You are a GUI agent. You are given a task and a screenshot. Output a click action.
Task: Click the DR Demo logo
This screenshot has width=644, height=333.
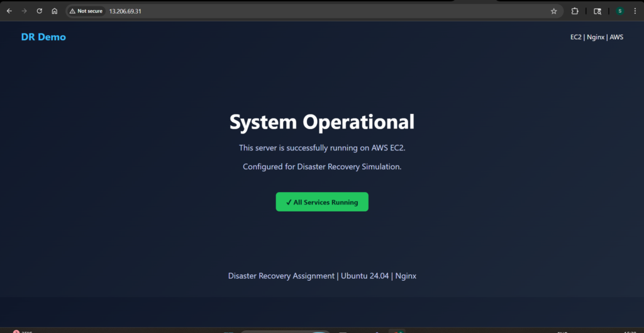[43, 37]
